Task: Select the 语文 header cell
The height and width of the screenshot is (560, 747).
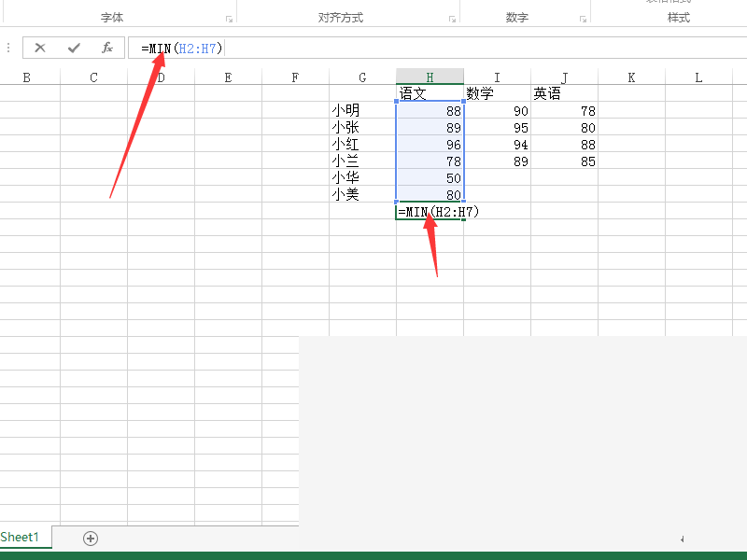Action: [430, 92]
